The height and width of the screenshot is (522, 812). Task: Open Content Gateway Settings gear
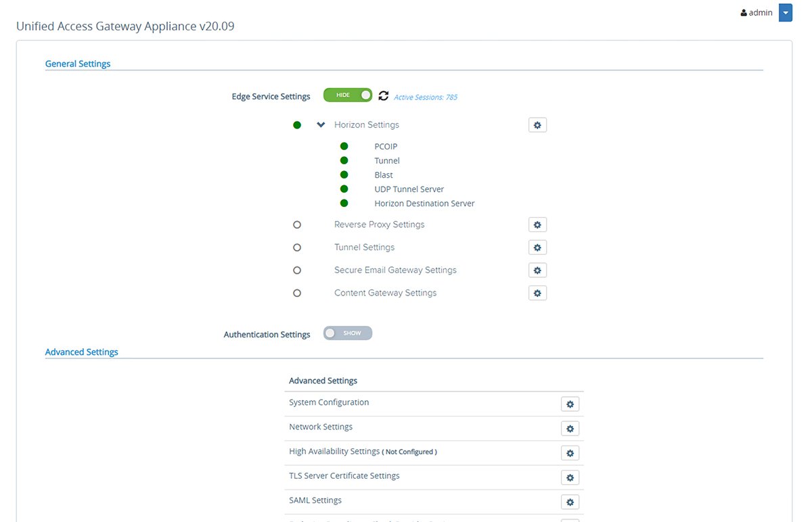[537, 293]
